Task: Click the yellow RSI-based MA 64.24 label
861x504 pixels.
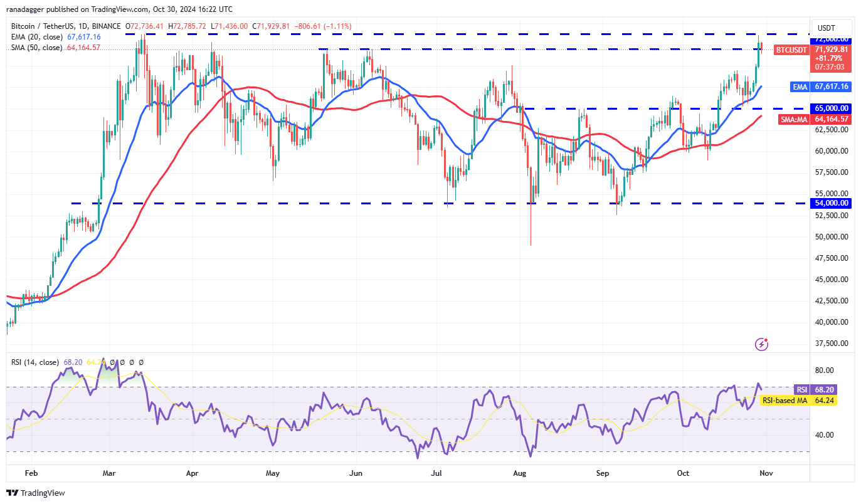Action: point(798,400)
